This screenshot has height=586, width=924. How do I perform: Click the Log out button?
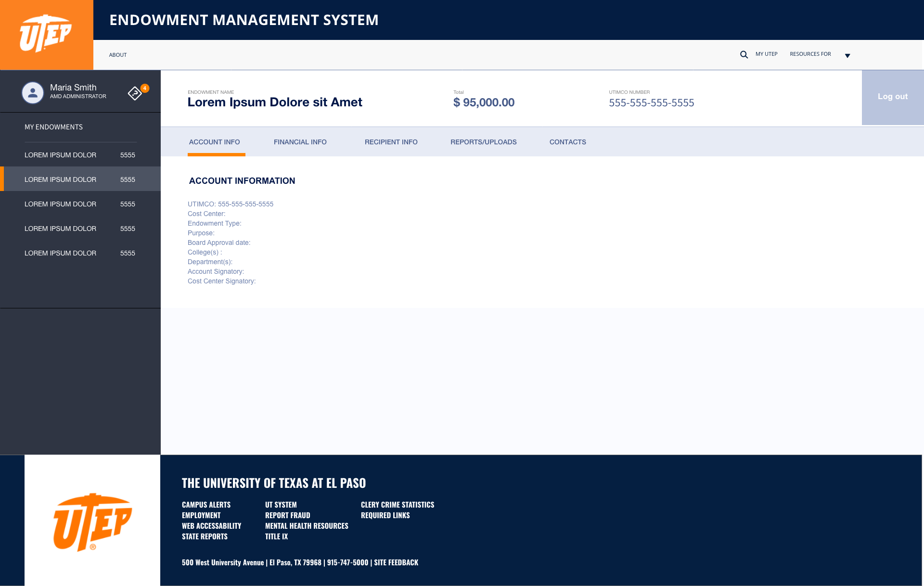(893, 97)
